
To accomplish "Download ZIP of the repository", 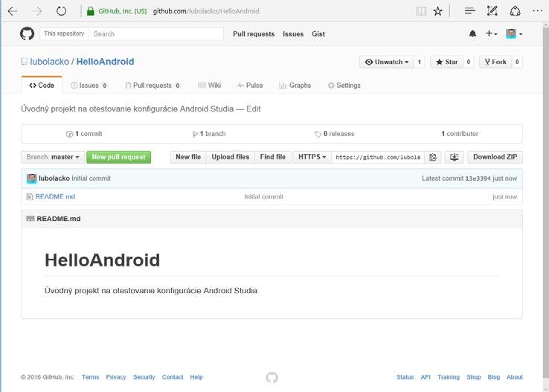I will (x=495, y=157).
